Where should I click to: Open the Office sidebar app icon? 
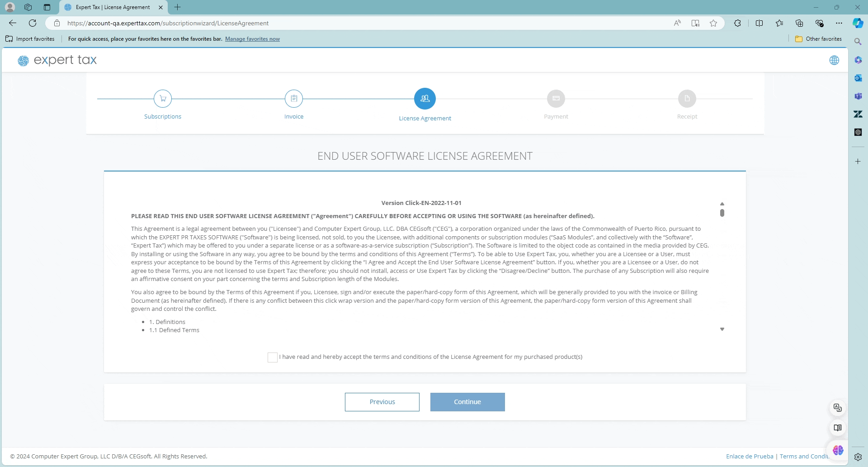[858, 60]
